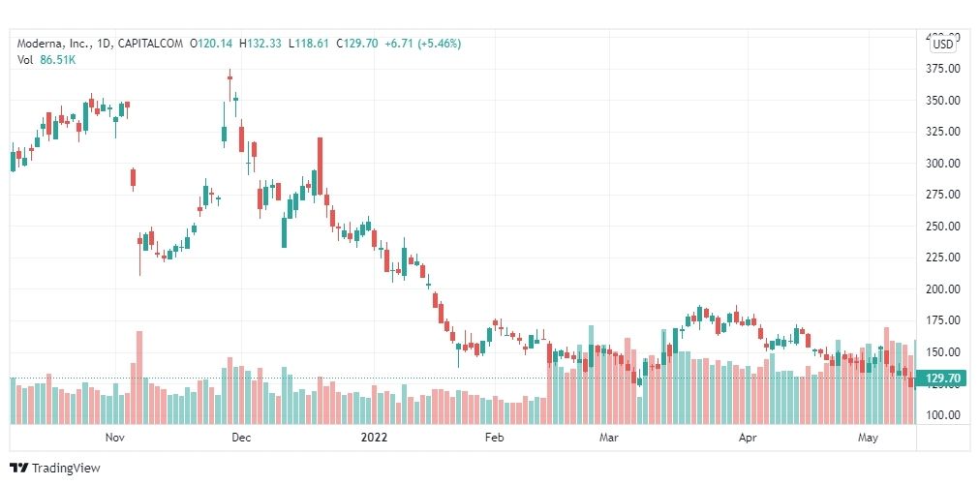Select the Feb label on time axis

point(494,438)
